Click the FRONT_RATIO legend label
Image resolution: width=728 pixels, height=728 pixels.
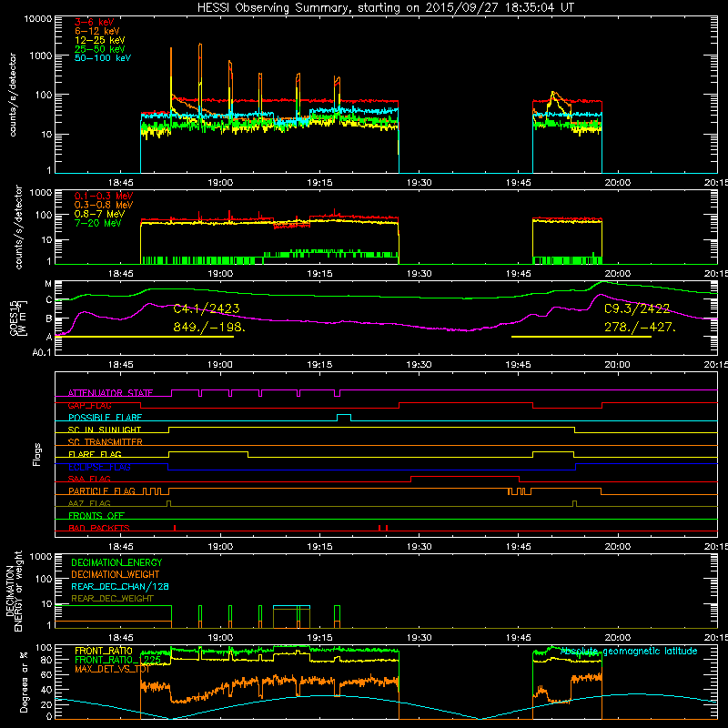click(104, 651)
